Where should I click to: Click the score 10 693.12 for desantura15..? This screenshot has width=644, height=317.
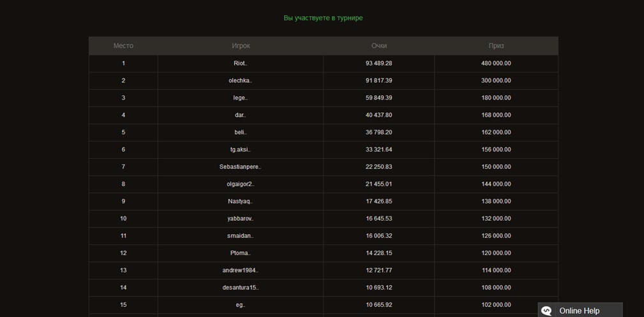point(378,287)
